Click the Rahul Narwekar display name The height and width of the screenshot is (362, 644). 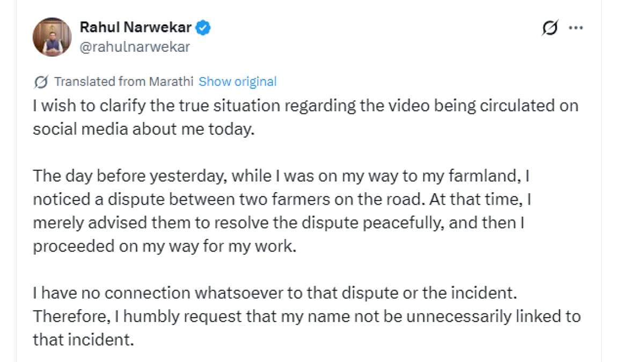[x=135, y=27]
